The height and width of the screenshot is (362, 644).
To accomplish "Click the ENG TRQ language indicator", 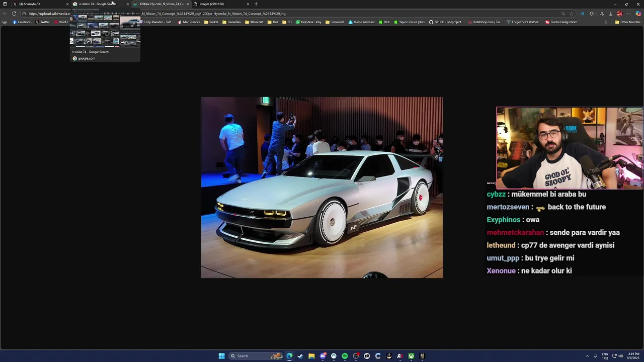I will click(605, 356).
